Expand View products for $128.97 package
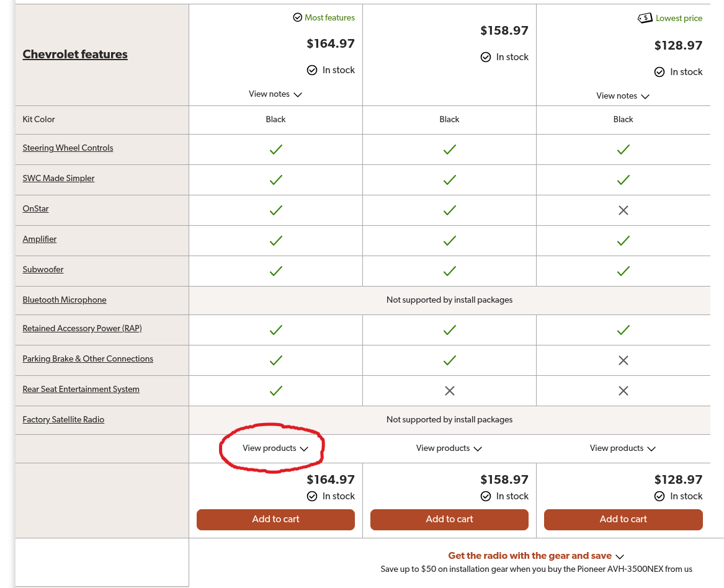This screenshot has width=724, height=588. tap(622, 448)
